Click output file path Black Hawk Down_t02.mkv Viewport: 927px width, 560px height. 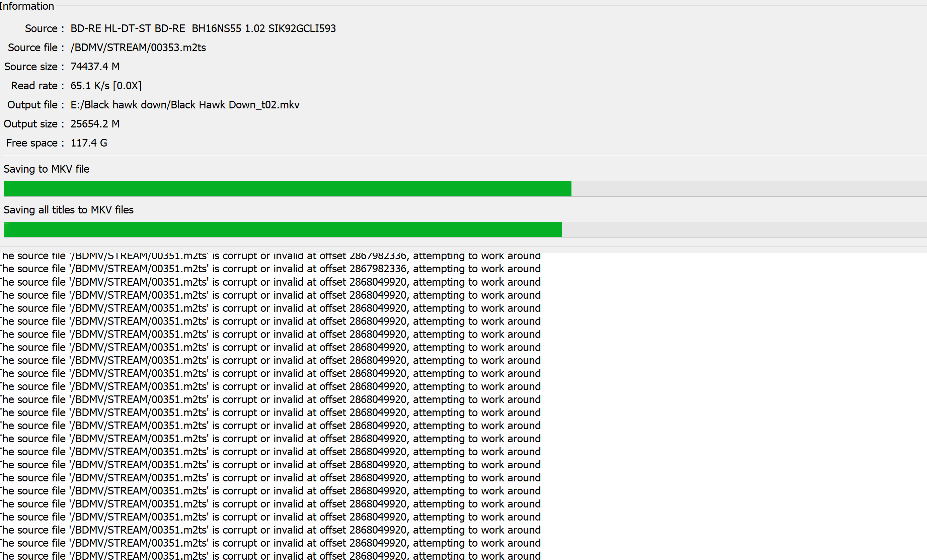coord(185,105)
